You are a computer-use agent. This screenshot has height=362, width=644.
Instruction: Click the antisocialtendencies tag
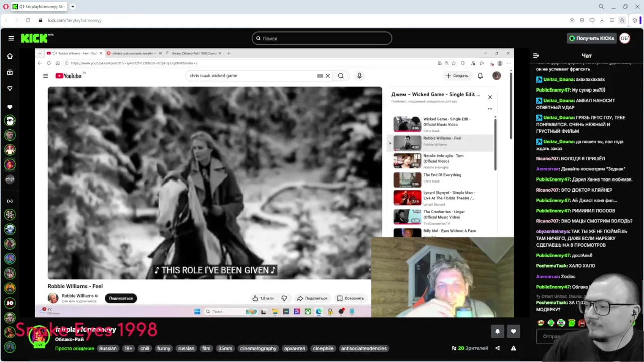[364, 348]
